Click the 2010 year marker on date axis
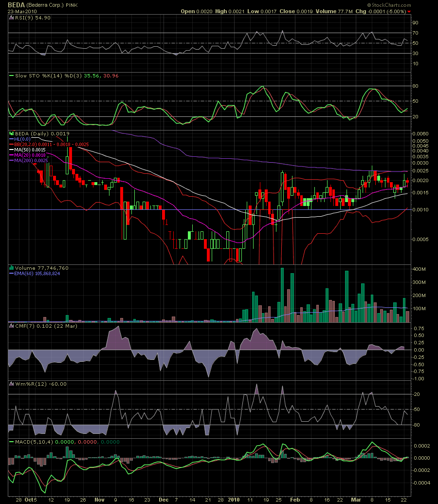Viewport: 438px width, 504px height. point(235,500)
